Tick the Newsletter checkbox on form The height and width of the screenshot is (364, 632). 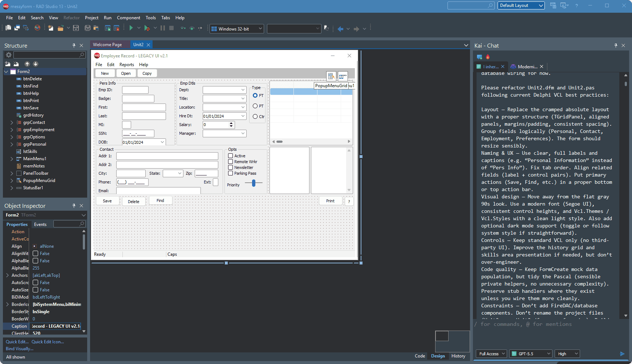[x=230, y=167]
